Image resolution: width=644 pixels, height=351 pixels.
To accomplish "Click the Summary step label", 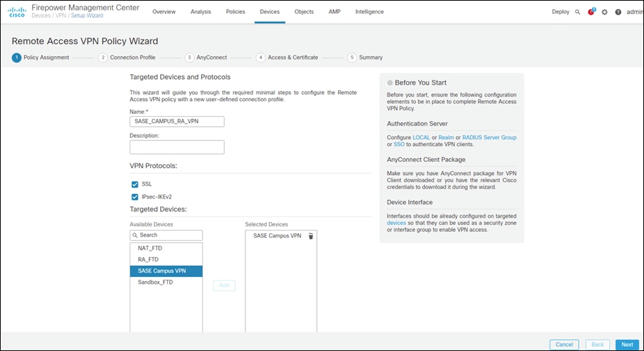I will tap(371, 58).
